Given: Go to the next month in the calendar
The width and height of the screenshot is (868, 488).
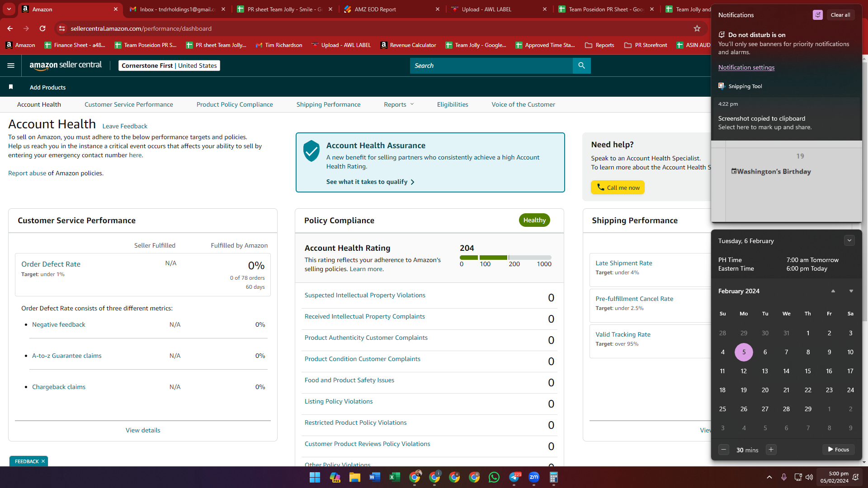Looking at the screenshot, I should click(851, 291).
